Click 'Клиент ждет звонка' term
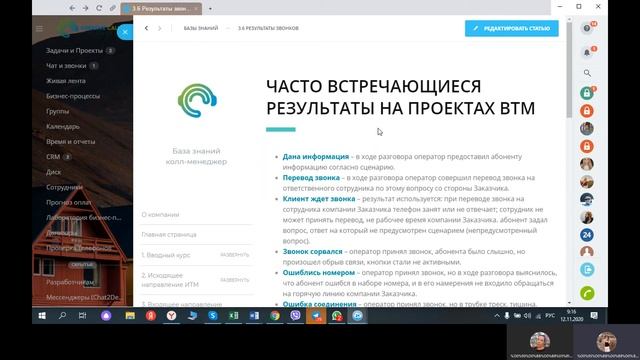The height and width of the screenshot is (360, 640). click(319, 199)
